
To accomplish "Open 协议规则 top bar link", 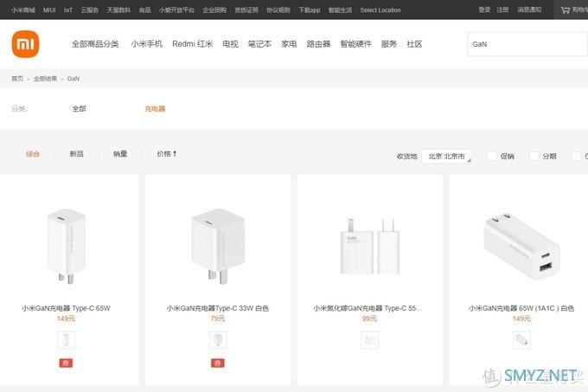I will (x=278, y=10).
